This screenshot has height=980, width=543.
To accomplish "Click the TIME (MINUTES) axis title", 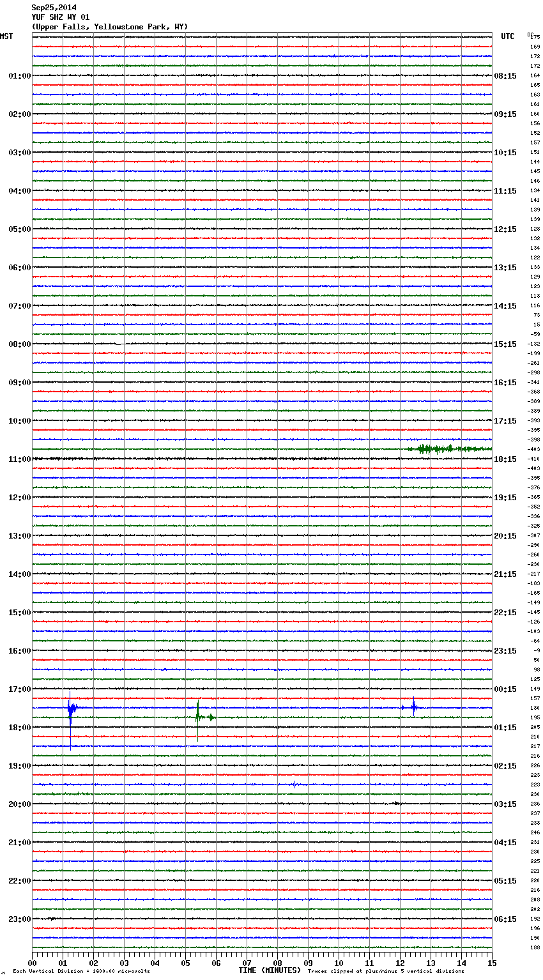I will click(x=270, y=970).
